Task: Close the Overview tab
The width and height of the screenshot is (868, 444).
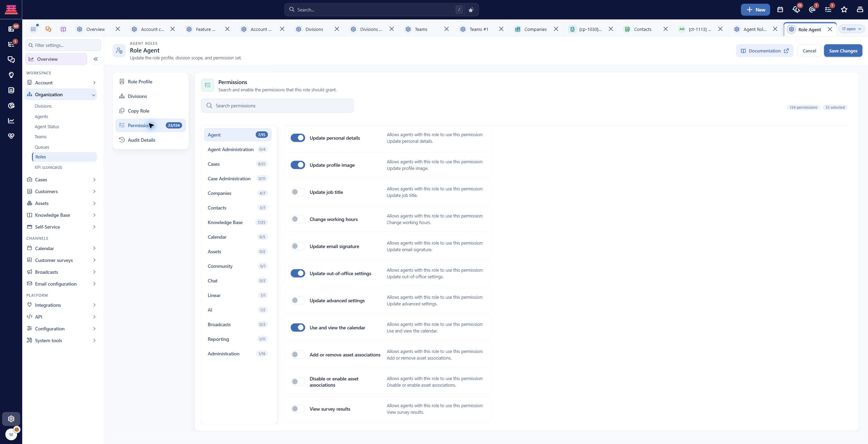Action: coord(118,29)
